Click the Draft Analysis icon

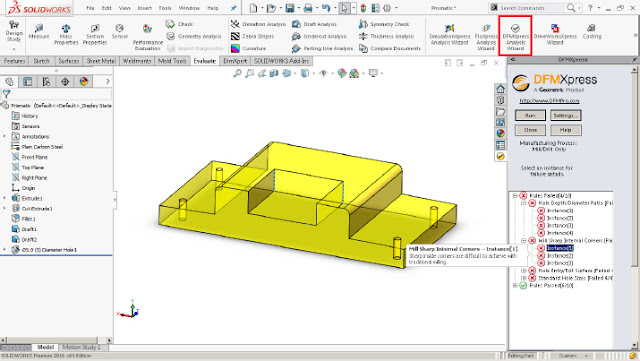click(296, 24)
